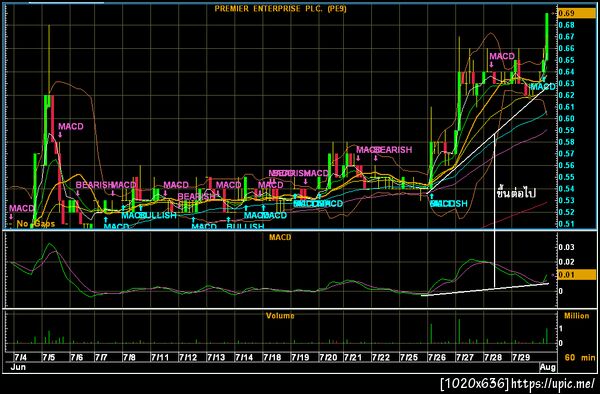Select the 7/12 date on time axis
Image resolution: width=600 pixels, height=394 pixels.
(x=188, y=358)
